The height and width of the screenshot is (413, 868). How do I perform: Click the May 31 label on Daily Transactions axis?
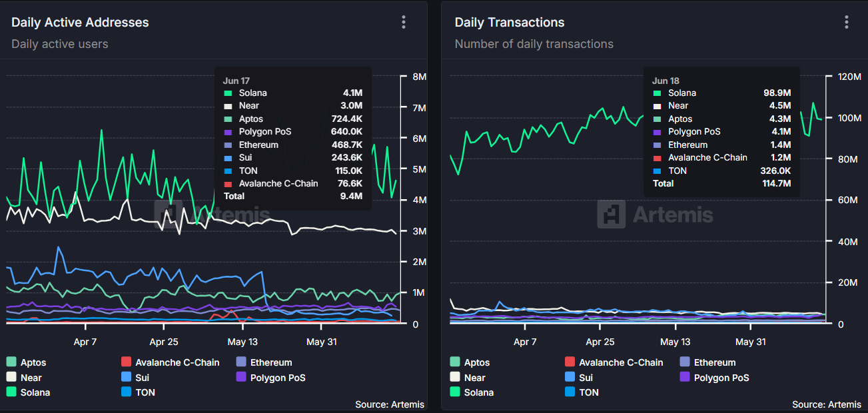coord(751,342)
